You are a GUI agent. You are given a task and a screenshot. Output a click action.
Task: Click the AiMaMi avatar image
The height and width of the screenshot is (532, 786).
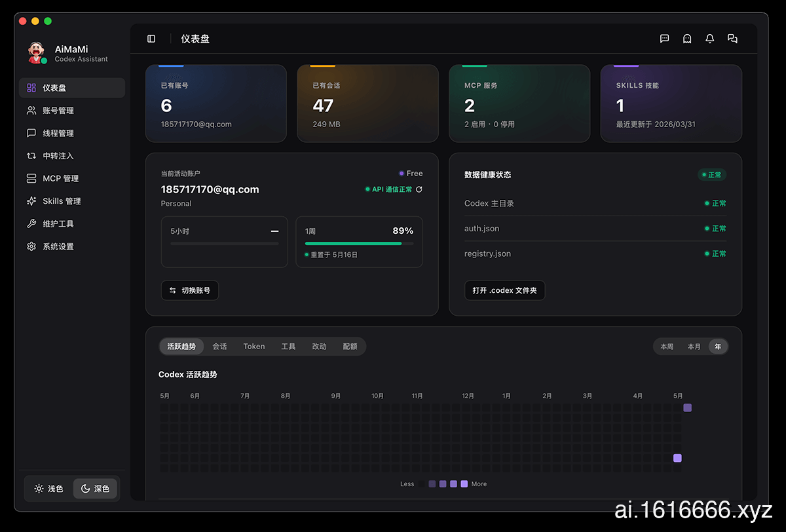tap(37, 53)
